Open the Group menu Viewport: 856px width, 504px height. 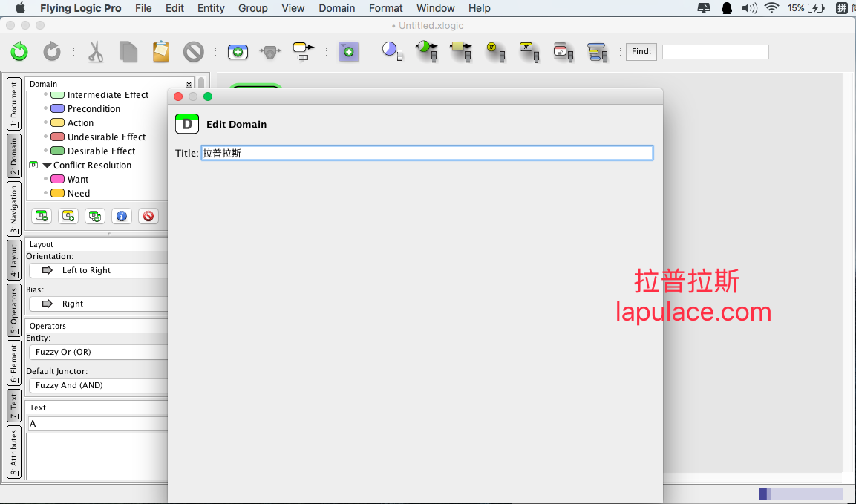click(x=252, y=8)
